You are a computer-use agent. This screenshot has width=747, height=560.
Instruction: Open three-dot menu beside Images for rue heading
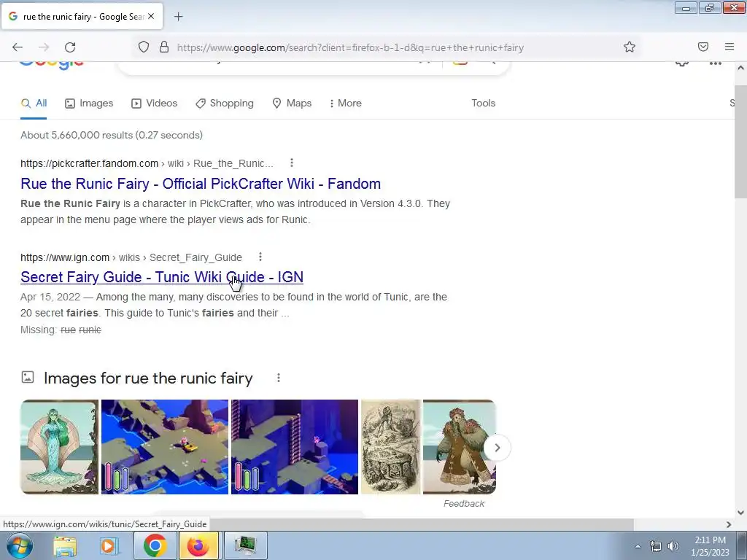pos(278,378)
